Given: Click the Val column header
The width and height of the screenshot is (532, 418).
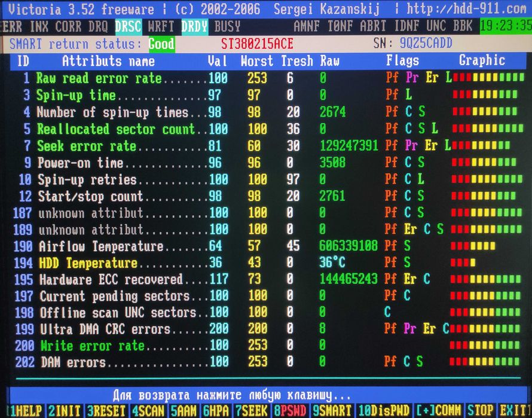Looking at the screenshot, I should click(x=218, y=61).
